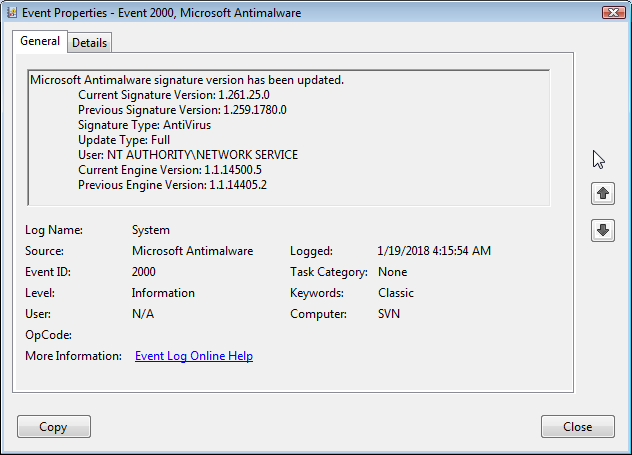
Task: Click the Task Category value None
Action: [x=392, y=272]
